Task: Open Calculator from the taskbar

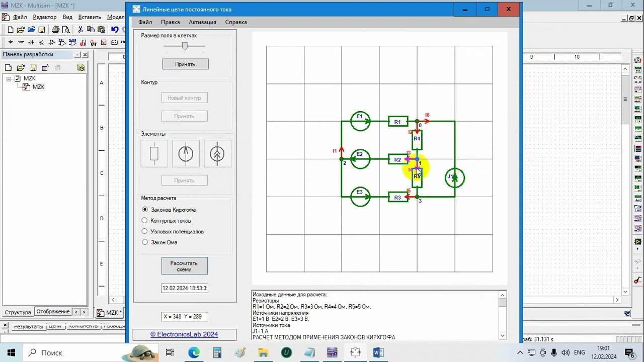Action: click(217, 352)
